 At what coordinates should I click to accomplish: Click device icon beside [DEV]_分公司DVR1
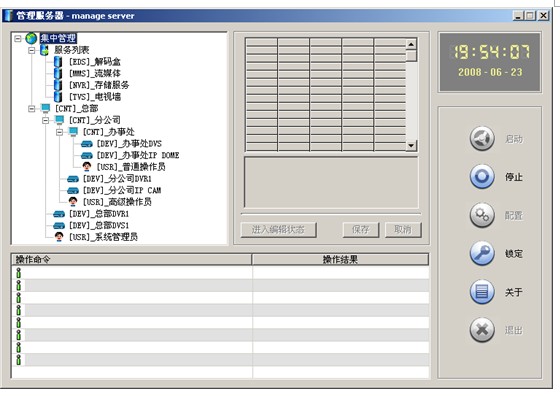pyautogui.click(x=73, y=179)
